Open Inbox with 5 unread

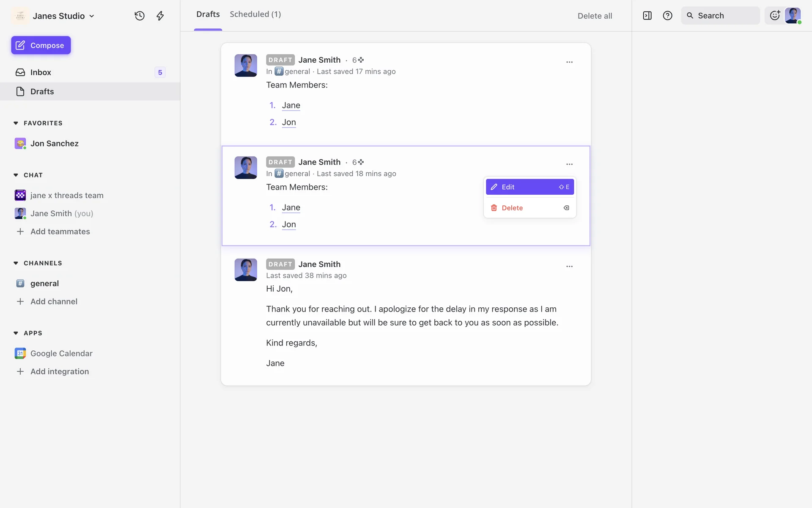point(41,72)
